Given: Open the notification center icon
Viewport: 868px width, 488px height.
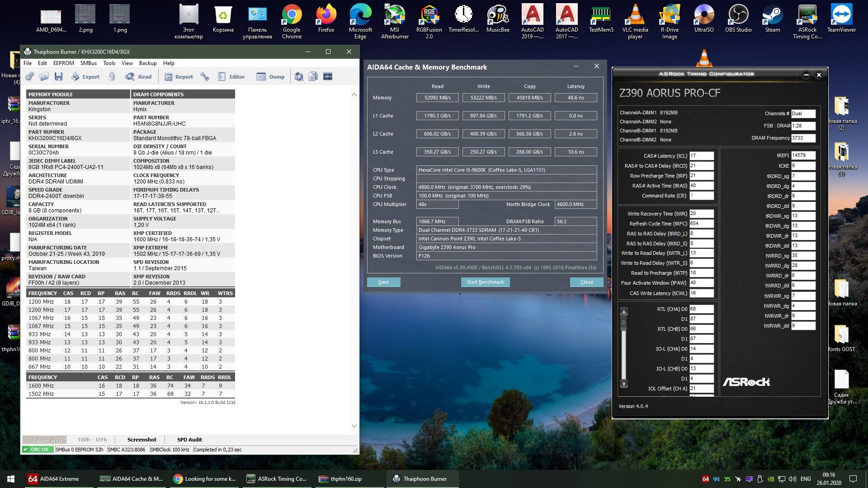Looking at the screenshot, I should coord(853,479).
